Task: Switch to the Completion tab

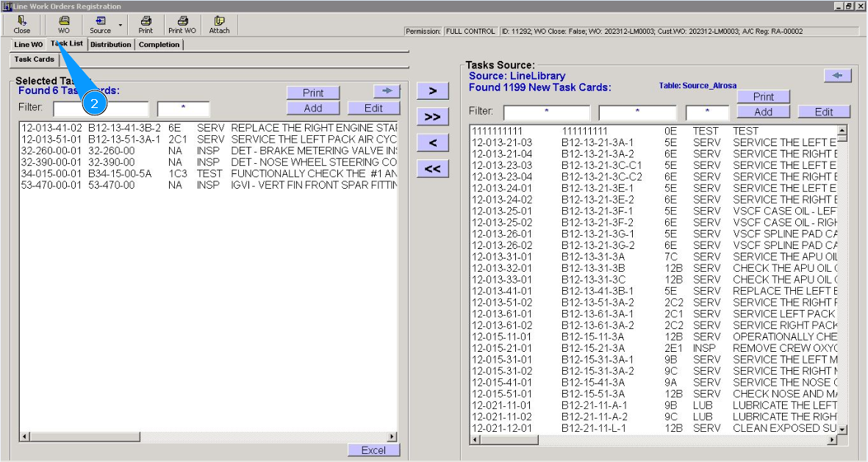Action: [159, 44]
